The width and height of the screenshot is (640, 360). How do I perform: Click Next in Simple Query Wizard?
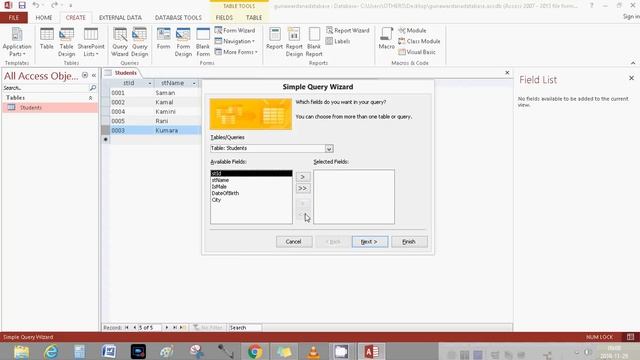(370, 242)
